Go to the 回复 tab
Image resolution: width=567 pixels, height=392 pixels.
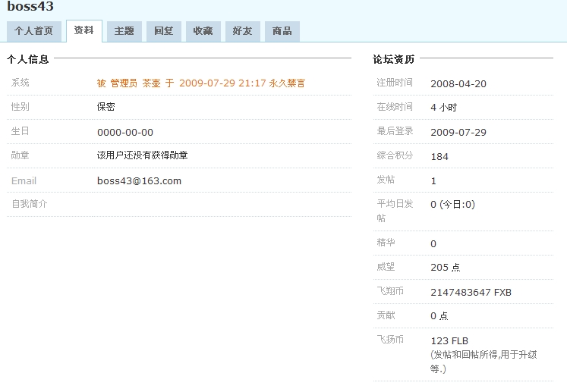(x=163, y=31)
